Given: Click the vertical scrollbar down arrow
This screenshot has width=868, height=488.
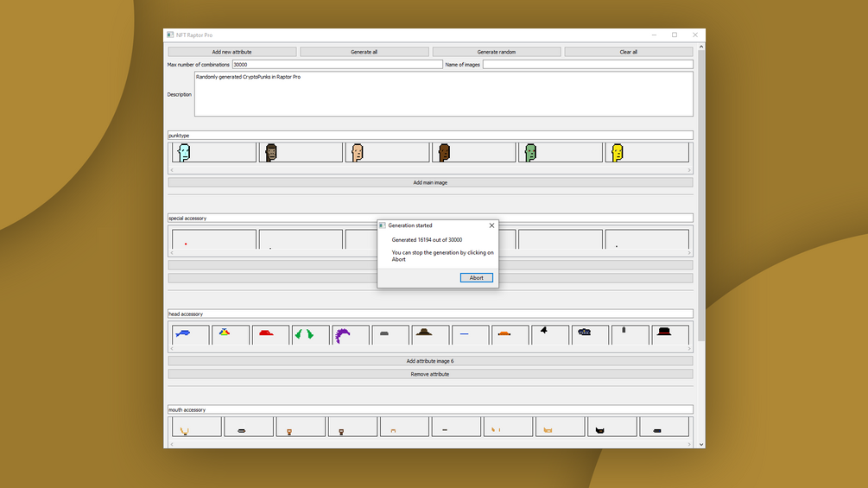Looking at the screenshot, I should coord(701,444).
